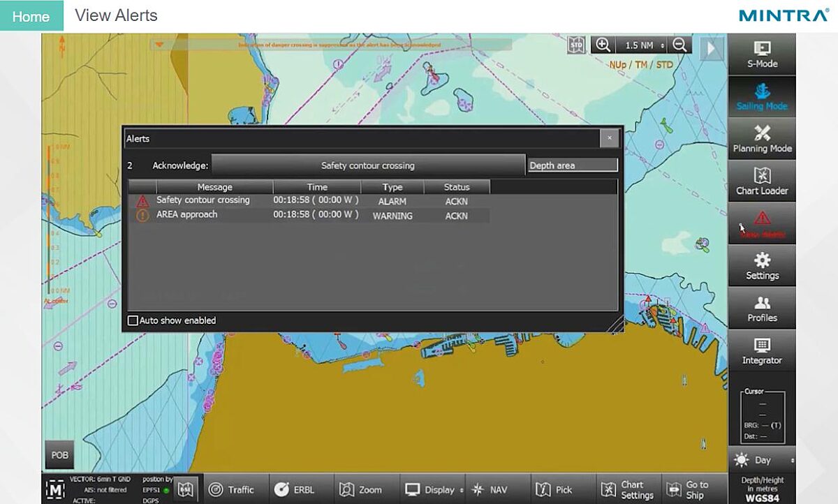Zoom out with the minus magnifier

click(679, 45)
